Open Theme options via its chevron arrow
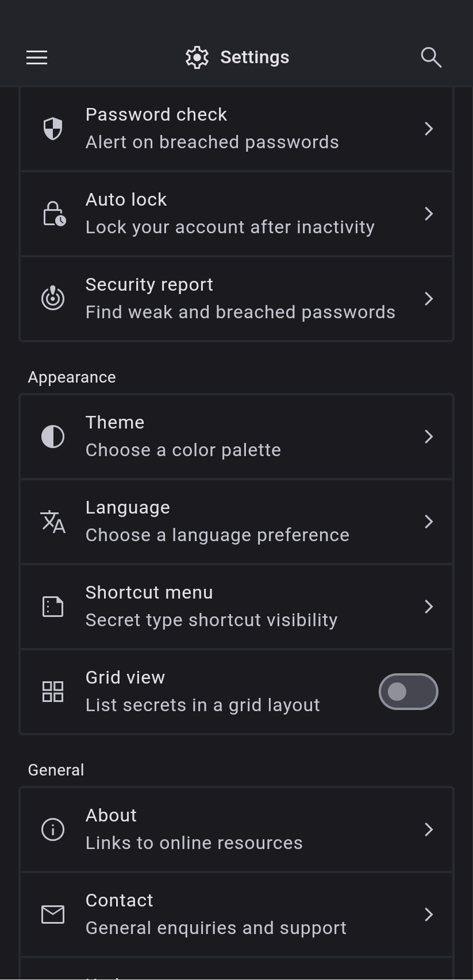Screen dimensions: 473x980 click(429, 437)
